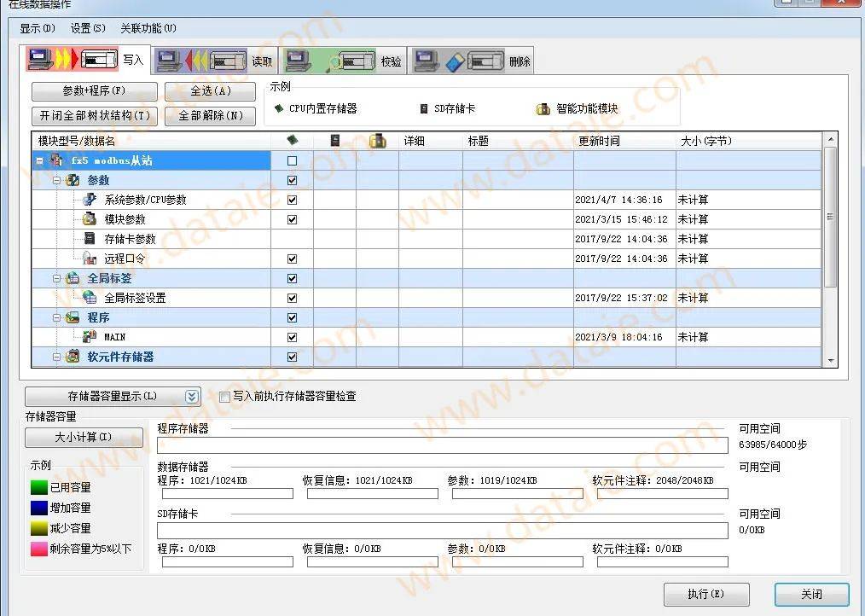Viewport: 865px width, 616px height.
Task: Click the 参数 folder icon
Action: tap(73, 181)
